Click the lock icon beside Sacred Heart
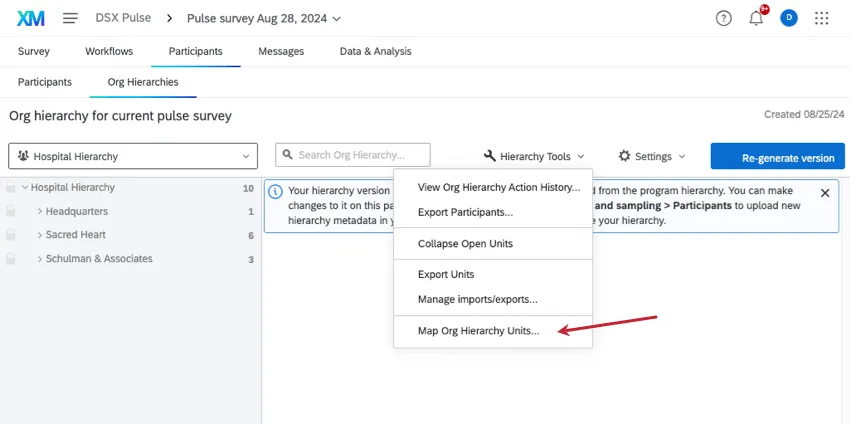The height and width of the screenshot is (424, 850). pyautogui.click(x=11, y=235)
